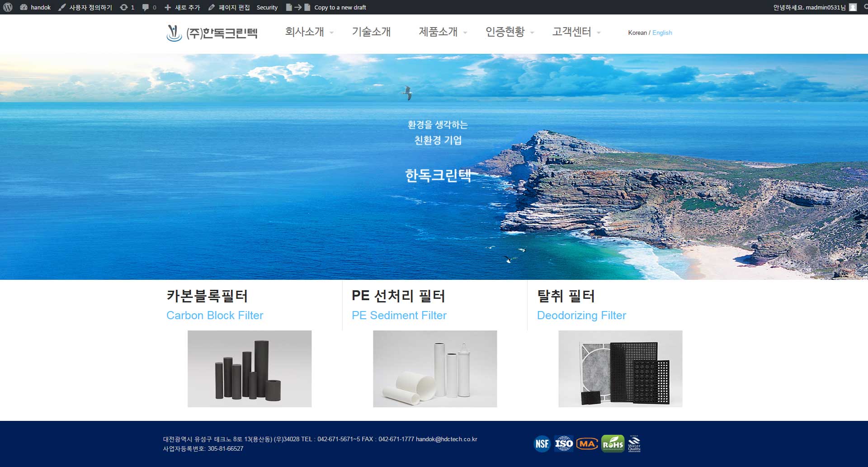
Task: Open the carbon block filter product image
Action: (250, 369)
